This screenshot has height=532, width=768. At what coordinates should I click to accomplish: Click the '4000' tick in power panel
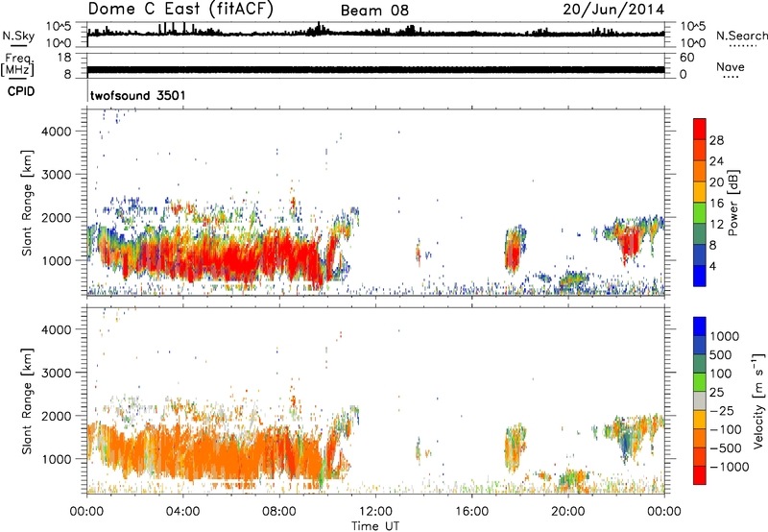click(x=56, y=132)
